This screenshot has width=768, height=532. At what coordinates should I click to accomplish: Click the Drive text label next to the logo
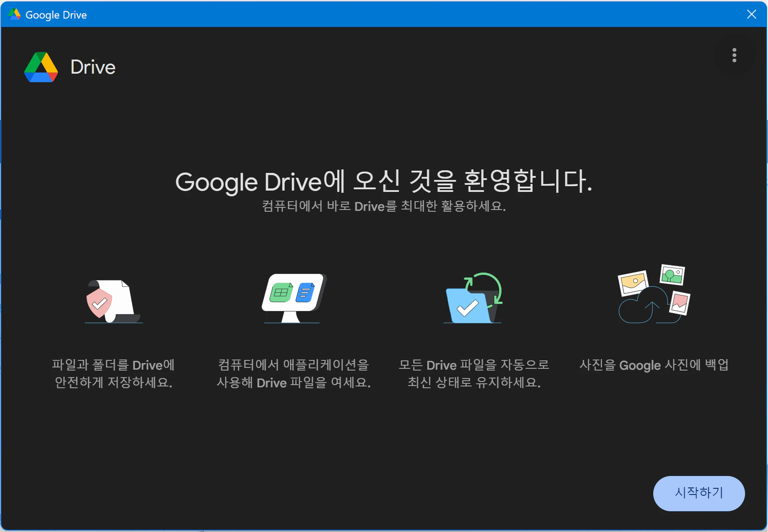pos(93,67)
